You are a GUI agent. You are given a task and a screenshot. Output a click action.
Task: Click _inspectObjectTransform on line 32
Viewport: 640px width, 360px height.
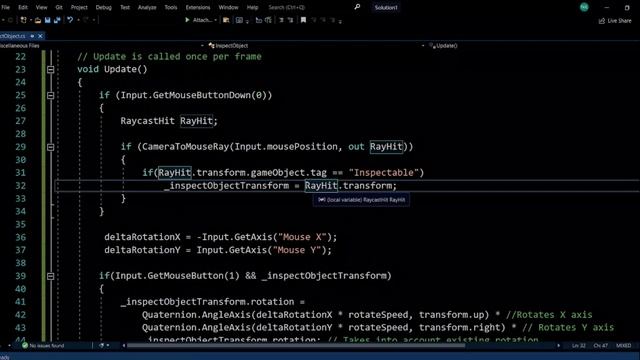pyautogui.click(x=227, y=186)
